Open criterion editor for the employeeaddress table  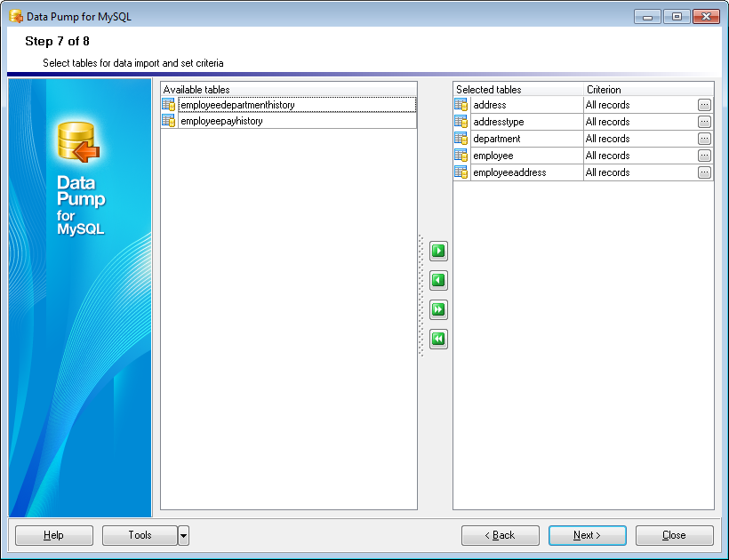tap(703, 172)
